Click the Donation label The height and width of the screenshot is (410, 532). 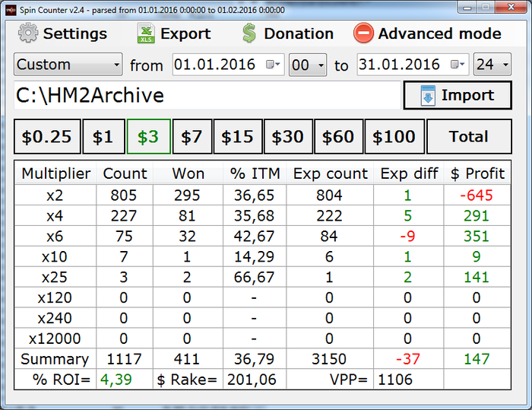pos(299,33)
